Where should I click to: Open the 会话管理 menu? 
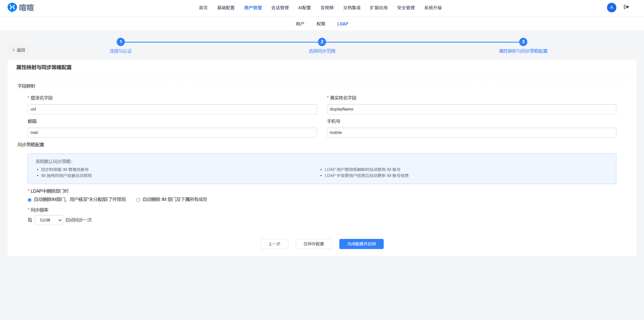tap(280, 8)
